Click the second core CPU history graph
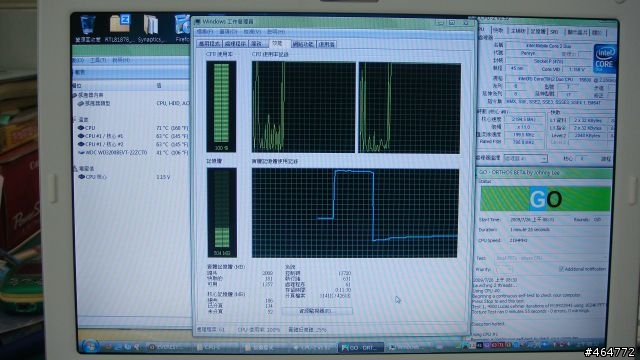The height and width of the screenshot is (360, 640). tap(410, 108)
